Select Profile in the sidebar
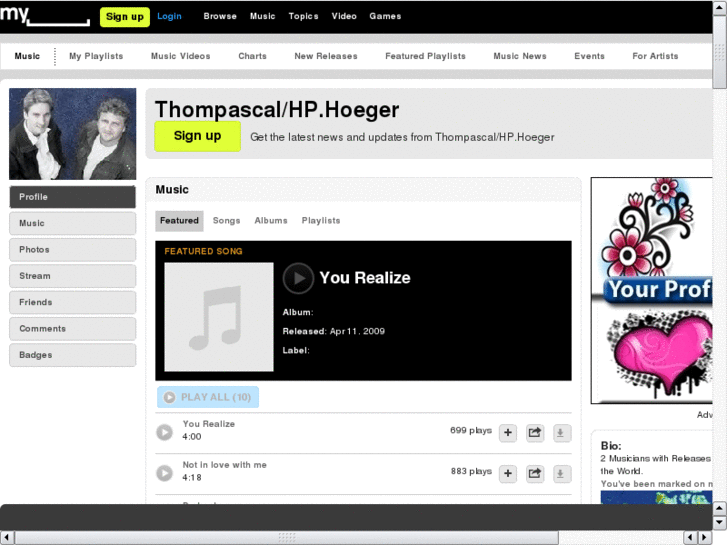Image resolution: width=727 pixels, height=545 pixels. point(72,197)
